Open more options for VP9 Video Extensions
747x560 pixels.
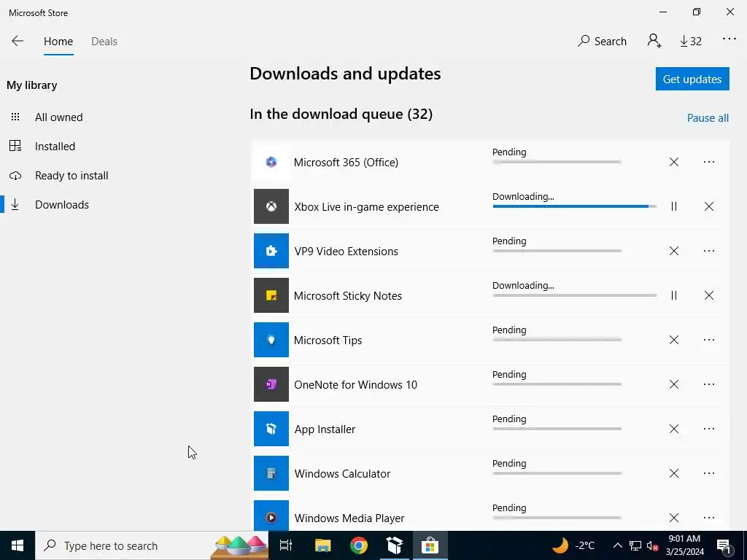pyautogui.click(x=709, y=251)
